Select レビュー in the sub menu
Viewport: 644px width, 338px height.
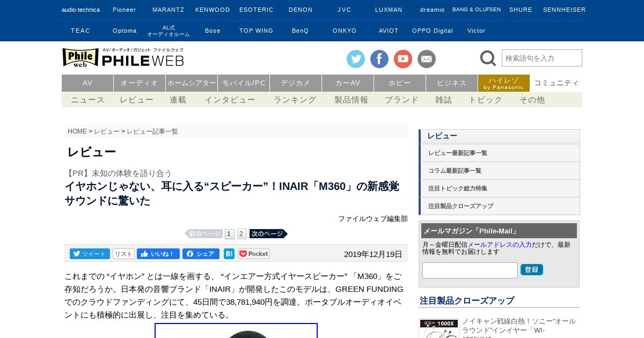tap(137, 100)
